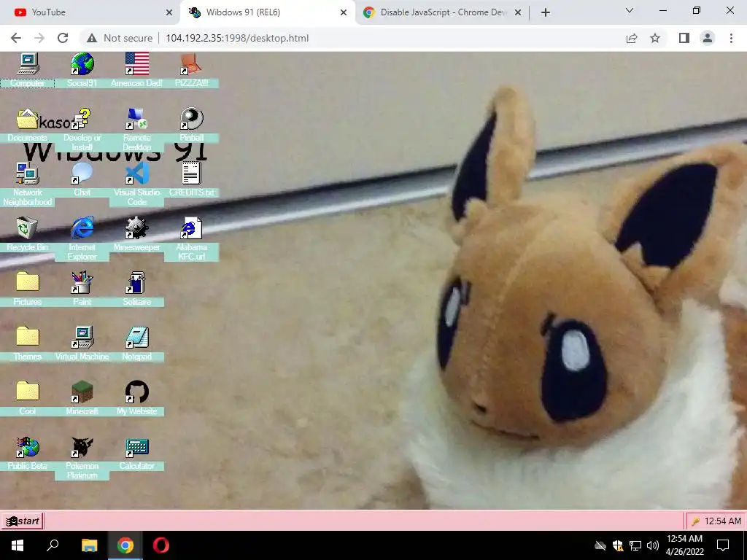Open the network icon in system tray
Screen dimensions: 747x560
coord(635,545)
